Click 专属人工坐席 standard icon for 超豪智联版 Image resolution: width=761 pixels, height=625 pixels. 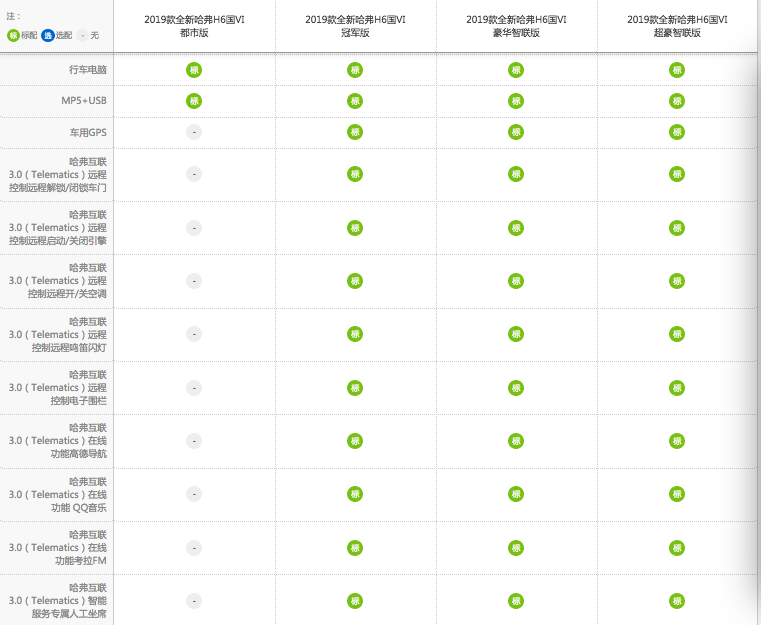point(677,601)
